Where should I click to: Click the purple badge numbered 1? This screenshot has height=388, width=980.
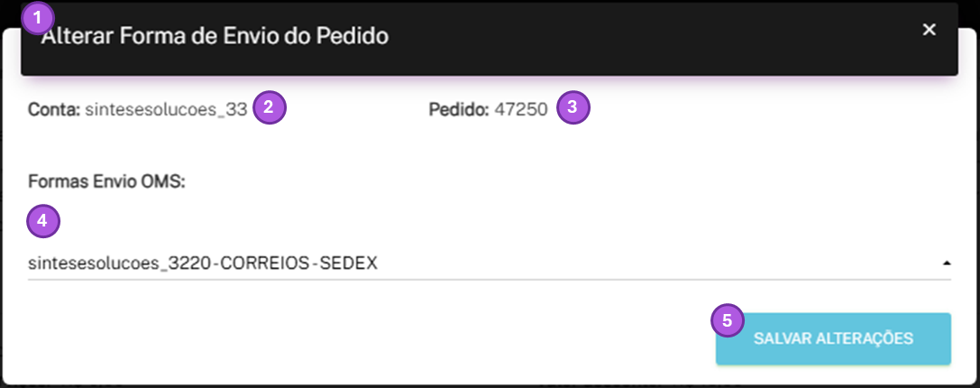[39, 18]
